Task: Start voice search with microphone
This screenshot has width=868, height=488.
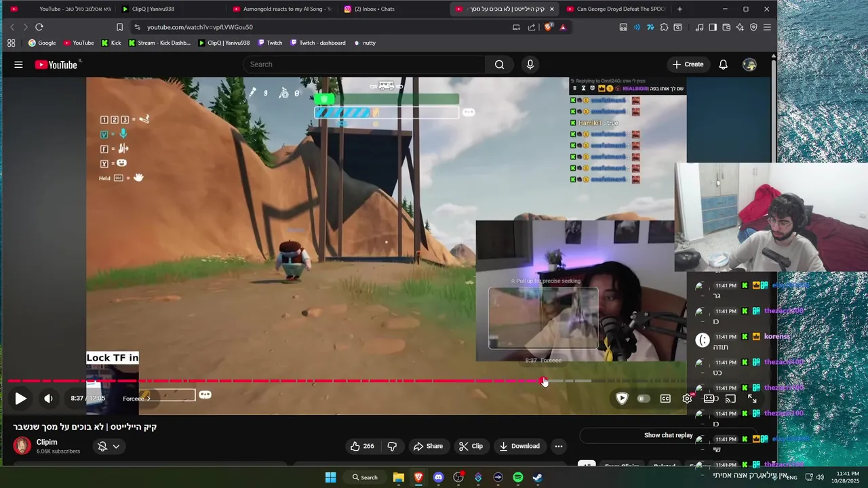Action: coord(530,64)
